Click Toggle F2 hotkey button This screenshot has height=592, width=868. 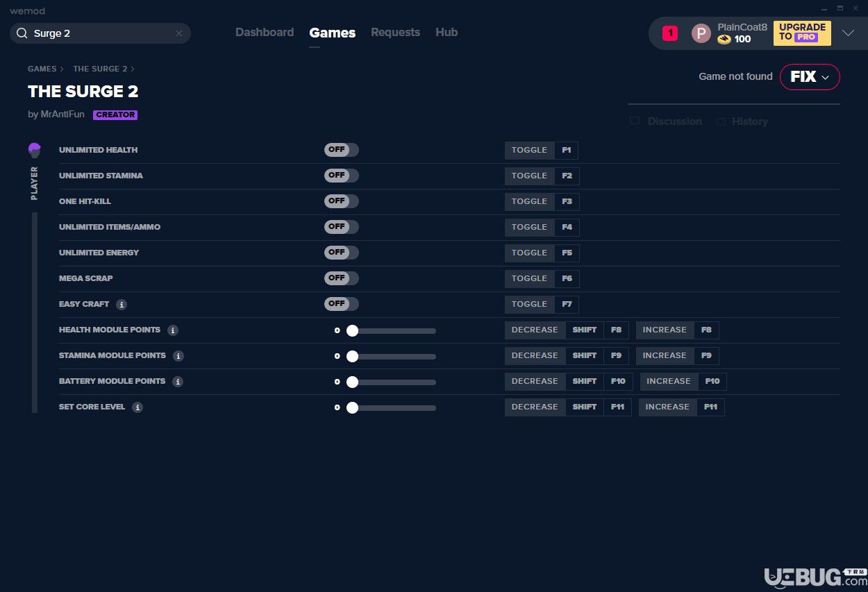[x=542, y=176]
